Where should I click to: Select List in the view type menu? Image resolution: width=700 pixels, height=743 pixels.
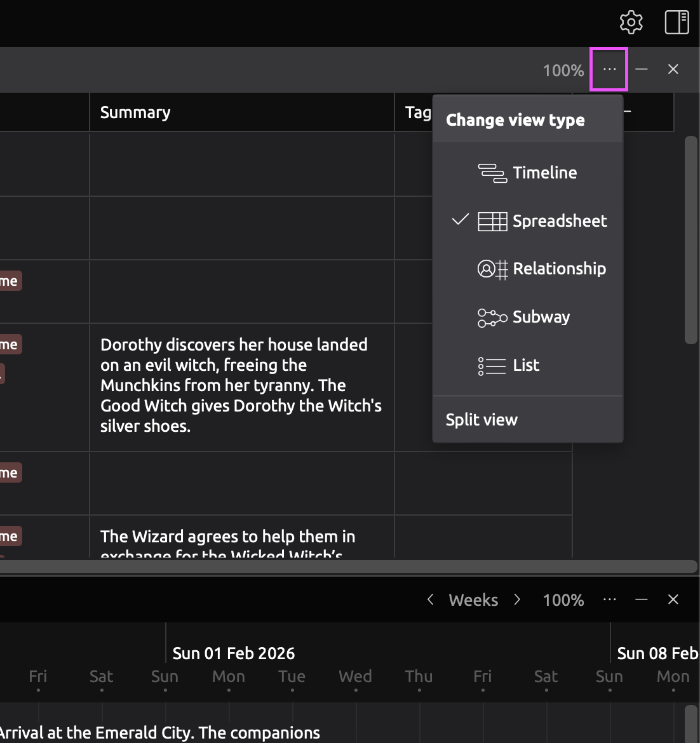(526, 366)
